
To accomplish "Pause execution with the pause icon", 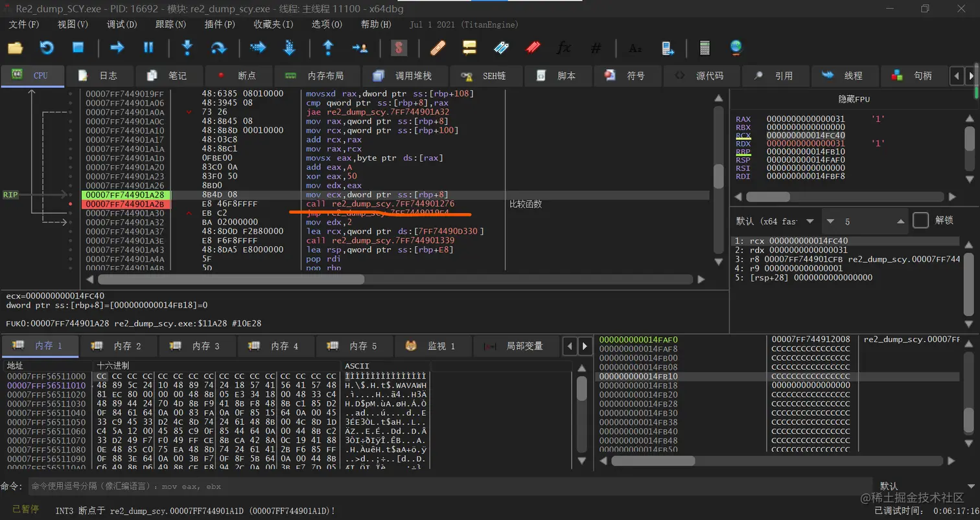I will tap(148, 47).
